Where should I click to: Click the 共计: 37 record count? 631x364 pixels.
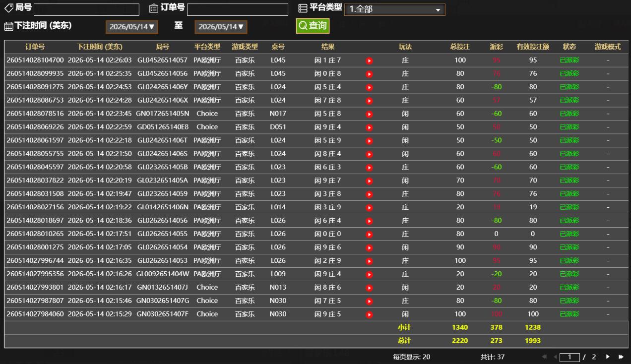[x=493, y=357]
